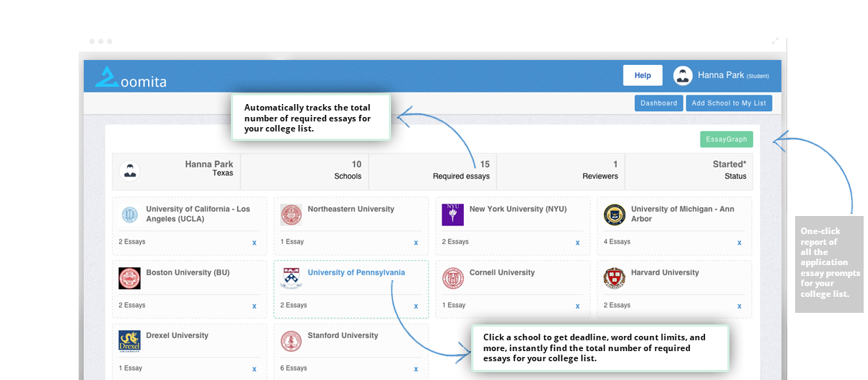Image resolution: width=868 pixels, height=380 pixels.
Task: Click the Cornell University seal icon
Action: pyautogui.click(x=452, y=278)
